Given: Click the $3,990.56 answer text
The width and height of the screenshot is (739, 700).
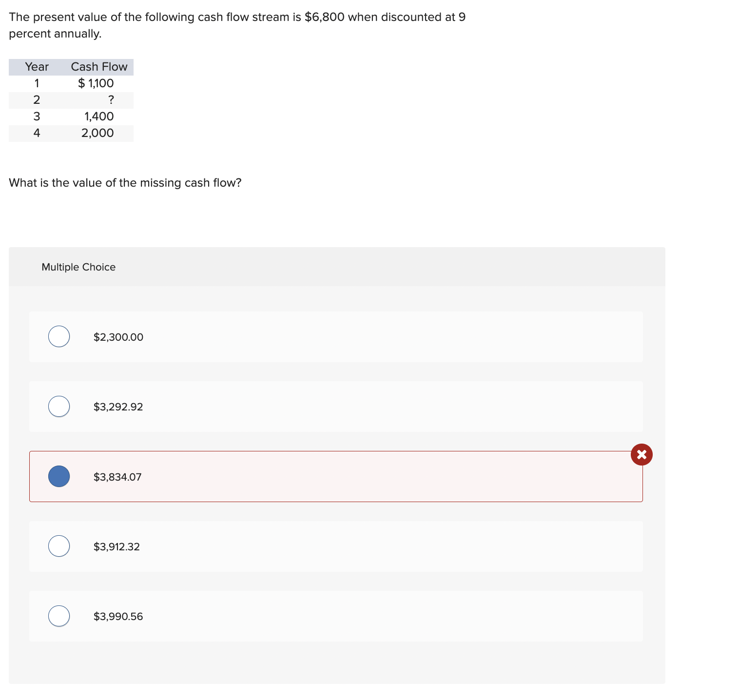Looking at the screenshot, I should (x=118, y=616).
